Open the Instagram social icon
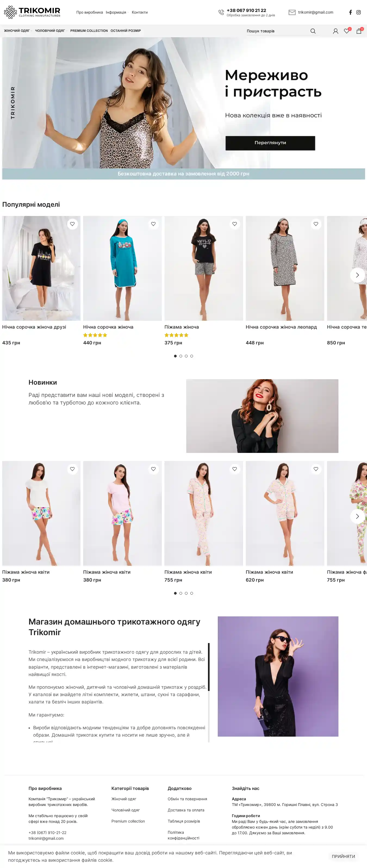Image resolution: width=367 pixels, height=868 pixels. coord(359,13)
